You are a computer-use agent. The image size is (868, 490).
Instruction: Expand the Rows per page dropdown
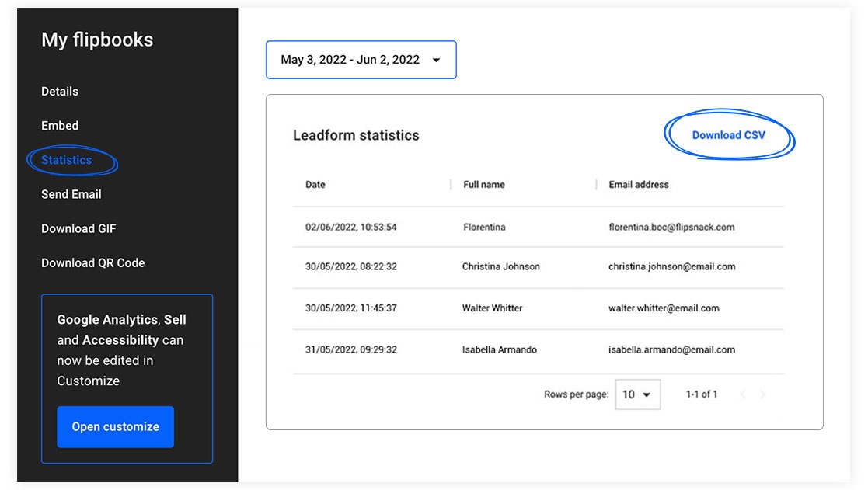tap(638, 394)
